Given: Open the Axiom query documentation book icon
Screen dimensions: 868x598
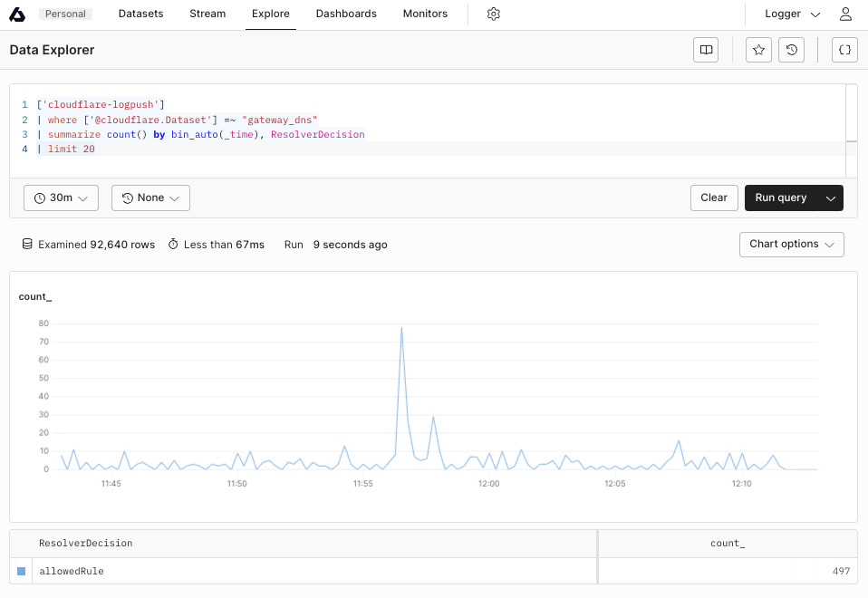Looking at the screenshot, I should click(x=706, y=50).
